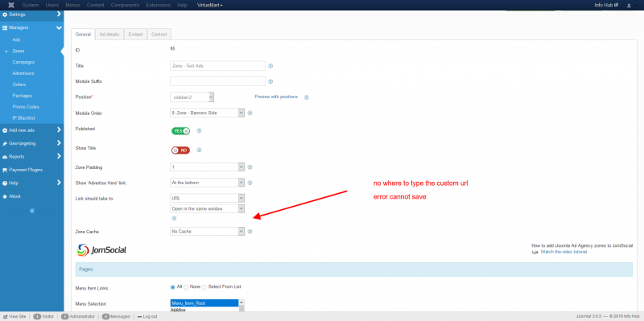Select Menu_Item_Root in the Menu Selection list

204,303
